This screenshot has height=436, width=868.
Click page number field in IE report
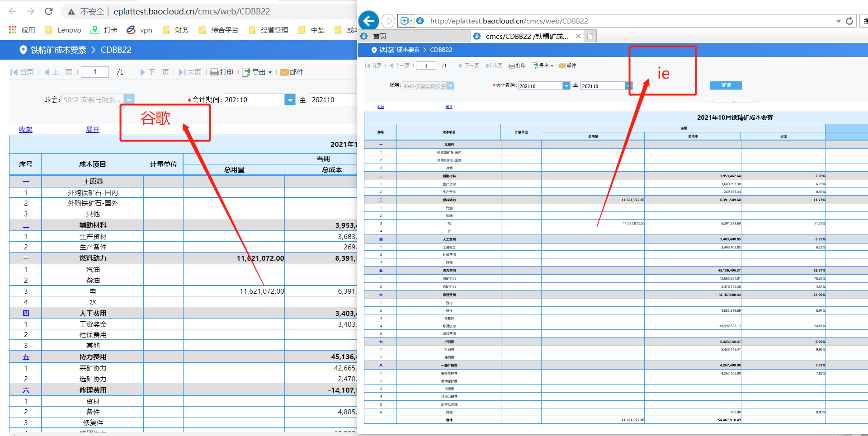(x=426, y=66)
